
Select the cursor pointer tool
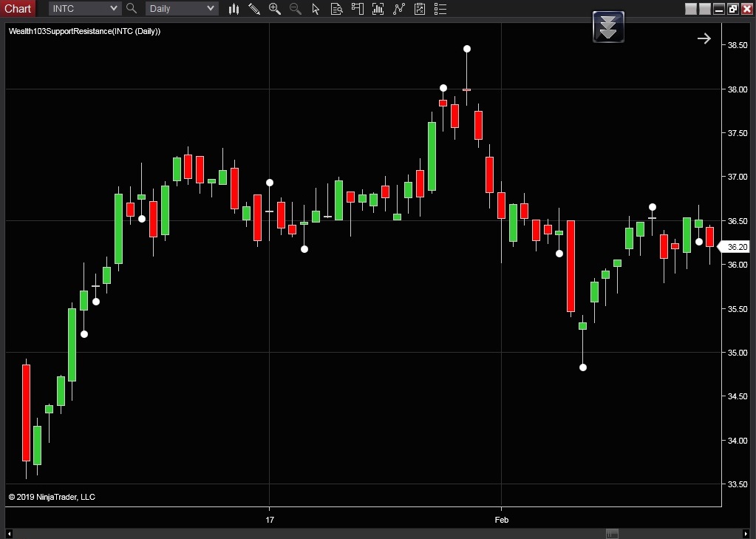[316, 9]
